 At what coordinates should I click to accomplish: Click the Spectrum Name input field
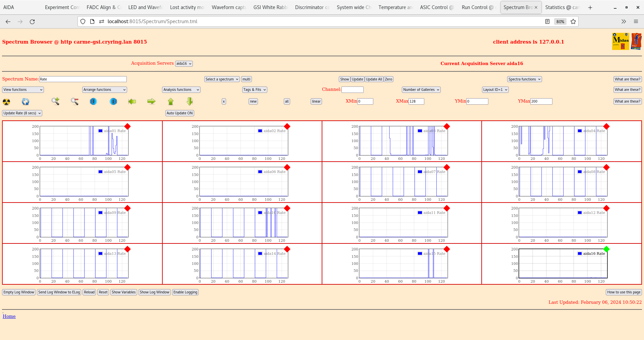[83, 79]
